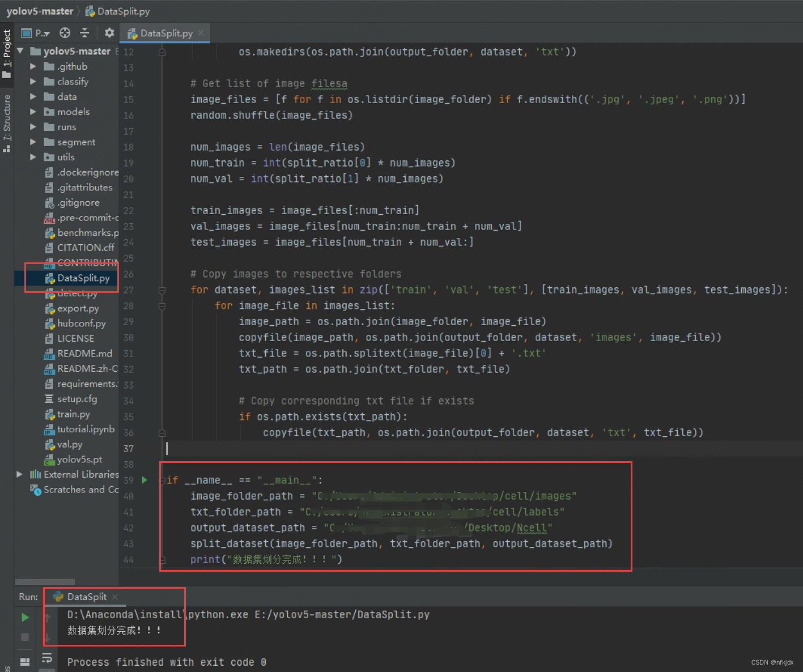
Task: Toggle soft-wrap icon in Run console
Action: pyautogui.click(x=47, y=658)
